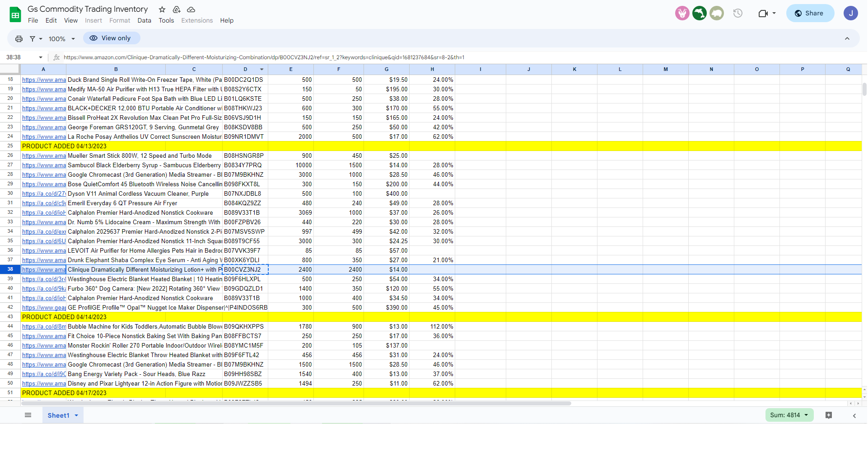This screenshot has height=471, width=868.
Task: Collapse the toolbar with the up chevron
Action: click(847, 39)
